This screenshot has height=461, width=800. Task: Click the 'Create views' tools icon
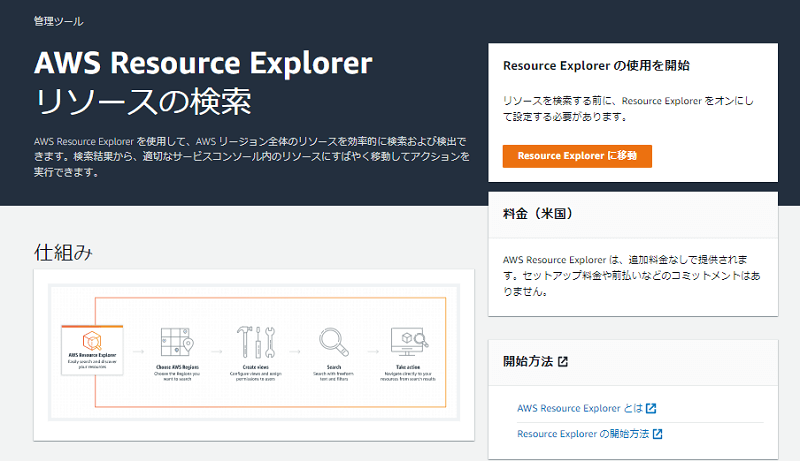256,342
